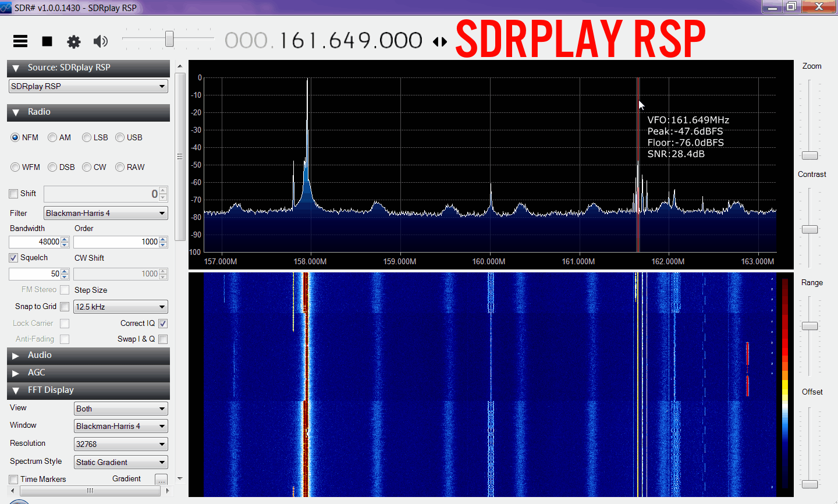Increase the Bandwidth value with the up arrow
The image size is (838, 504).
tap(65, 239)
